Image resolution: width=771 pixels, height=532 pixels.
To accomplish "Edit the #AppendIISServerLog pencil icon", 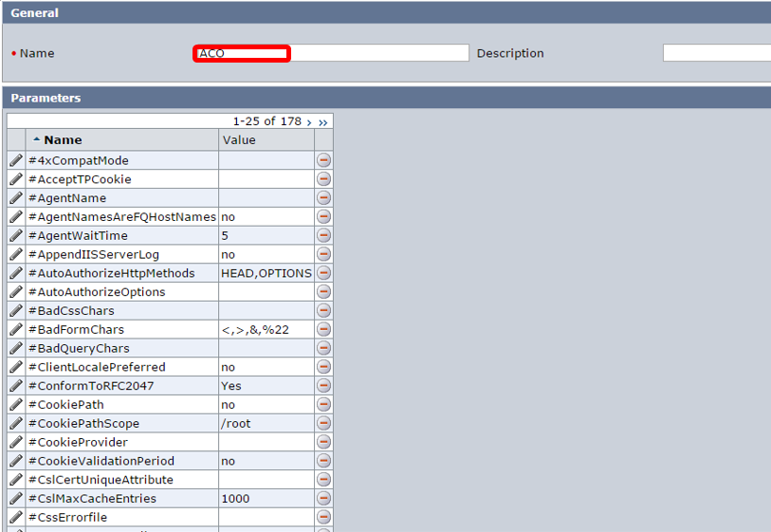I will tap(16, 254).
